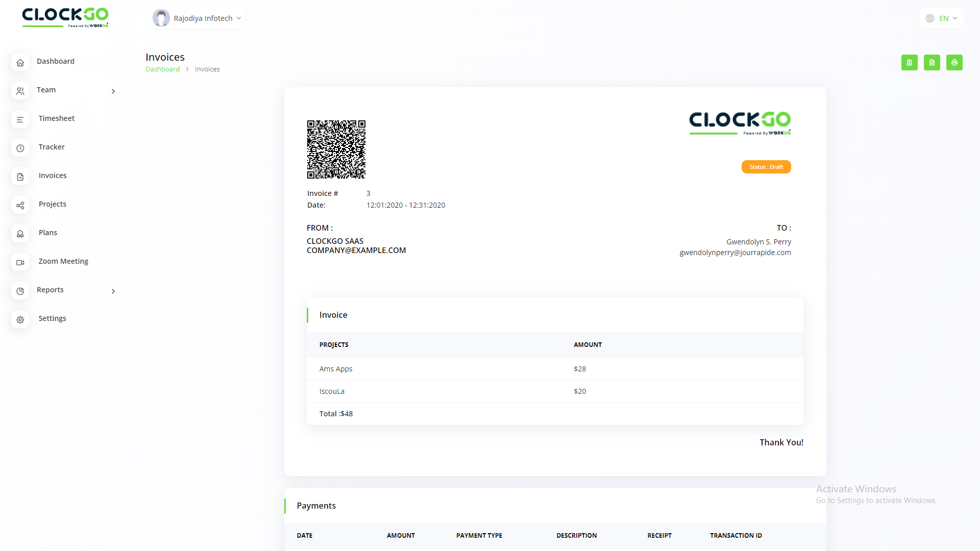Click the invoice QR code image
The image size is (980, 551).
tap(336, 149)
